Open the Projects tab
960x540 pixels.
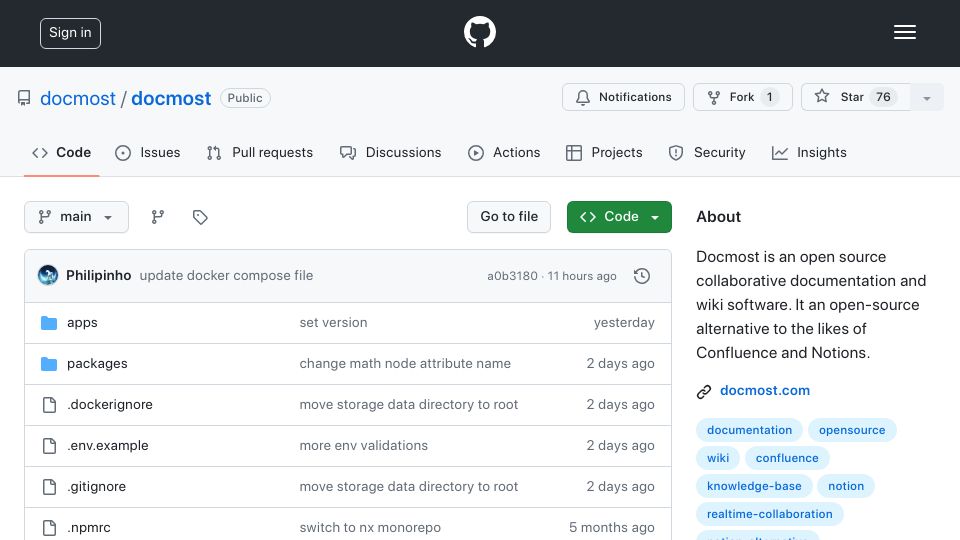(604, 152)
